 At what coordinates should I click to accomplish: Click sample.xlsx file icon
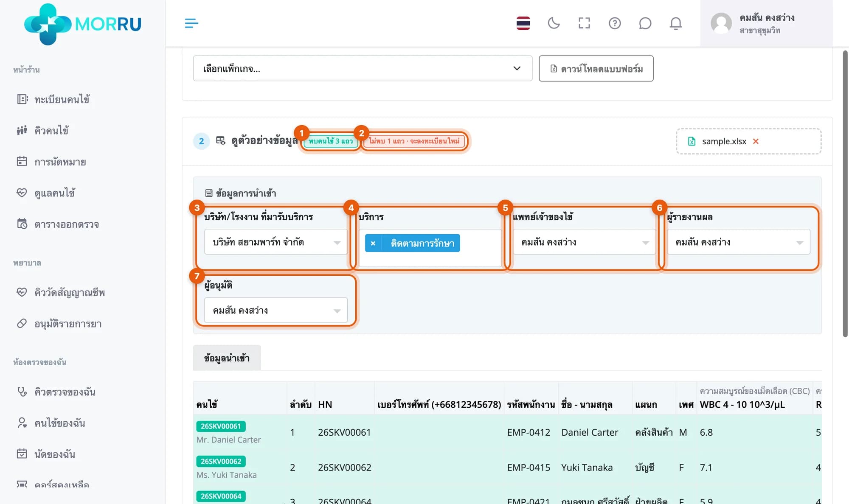point(692,141)
